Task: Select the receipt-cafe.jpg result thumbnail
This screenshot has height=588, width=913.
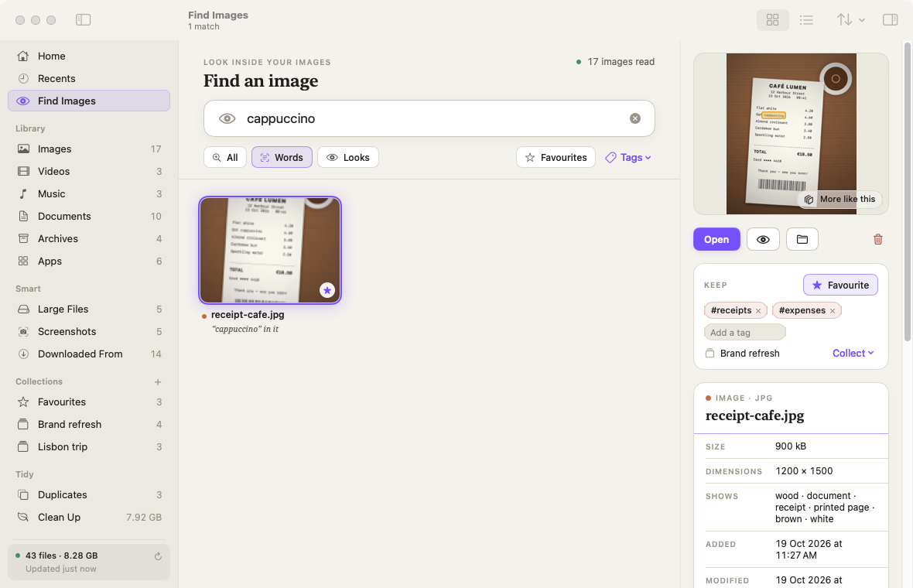Action: (270, 251)
